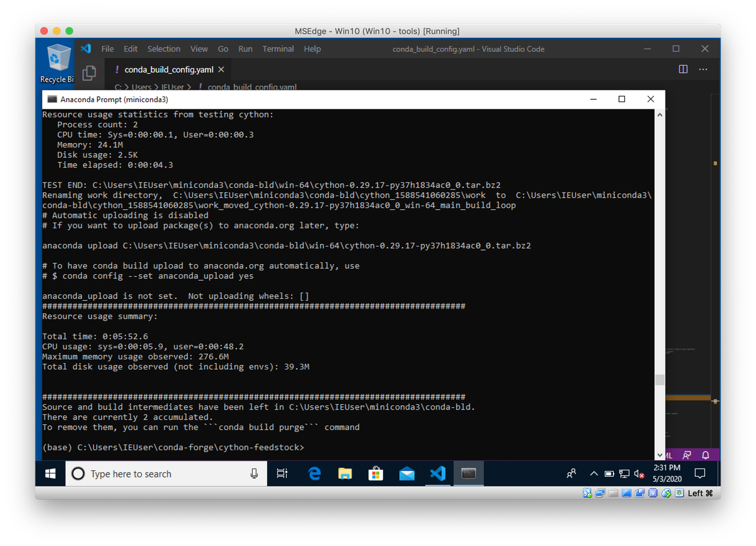
Task: Open the Action Center notification button
Action: 700,473
